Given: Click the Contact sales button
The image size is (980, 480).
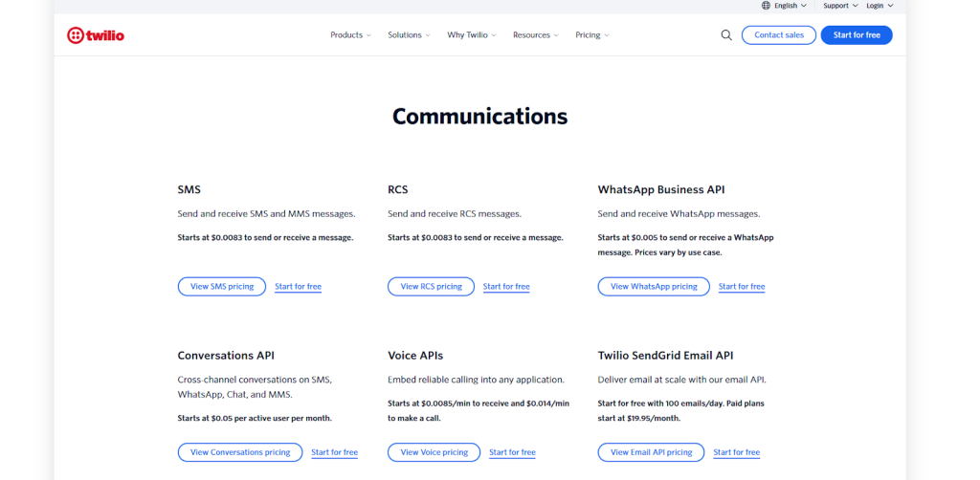Looking at the screenshot, I should pyautogui.click(x=778, y=35).
